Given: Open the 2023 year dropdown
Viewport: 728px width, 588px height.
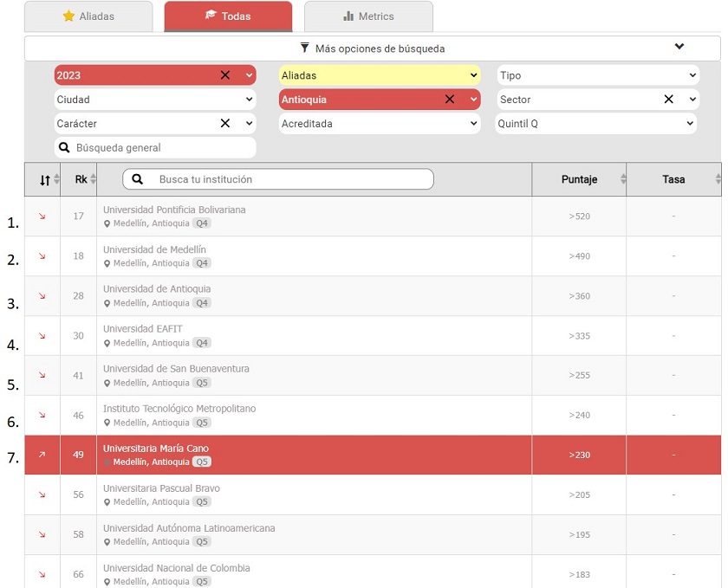Looking at the screenshot, I should [250, 75].
